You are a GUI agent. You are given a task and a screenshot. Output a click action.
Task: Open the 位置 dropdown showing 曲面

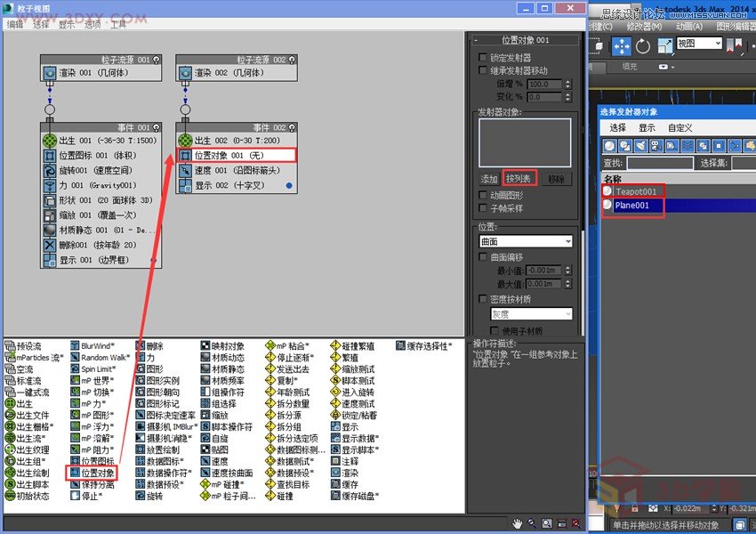click(x=524, y=241)
